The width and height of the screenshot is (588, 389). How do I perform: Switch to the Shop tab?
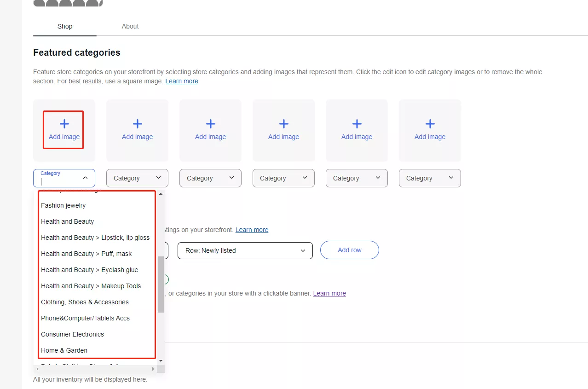pos(65,26)
